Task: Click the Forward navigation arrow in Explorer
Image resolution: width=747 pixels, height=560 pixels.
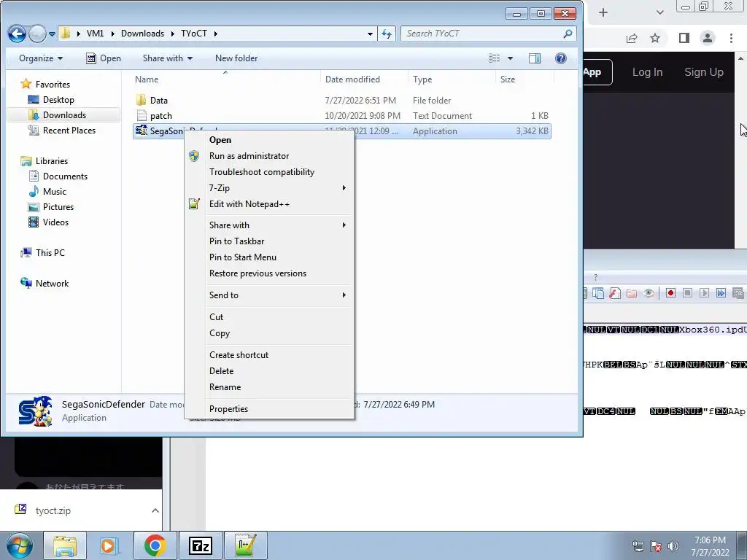Action: [37, 34]
